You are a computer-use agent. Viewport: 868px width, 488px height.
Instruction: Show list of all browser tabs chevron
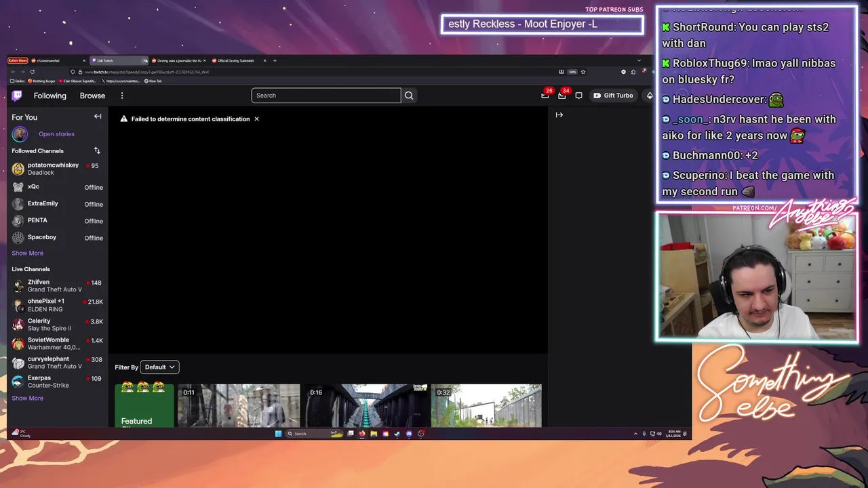[x=639, y=60]
